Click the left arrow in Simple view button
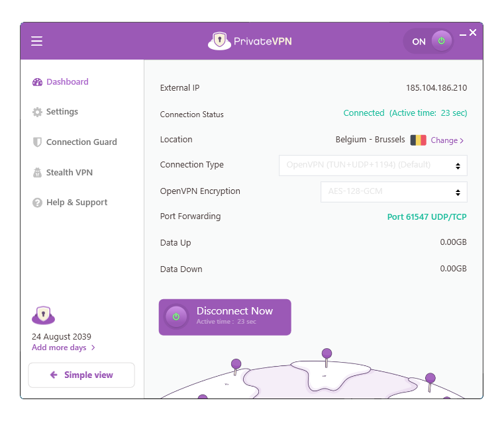504x421 pixels. pyautogui.click(x=54, y=375)
